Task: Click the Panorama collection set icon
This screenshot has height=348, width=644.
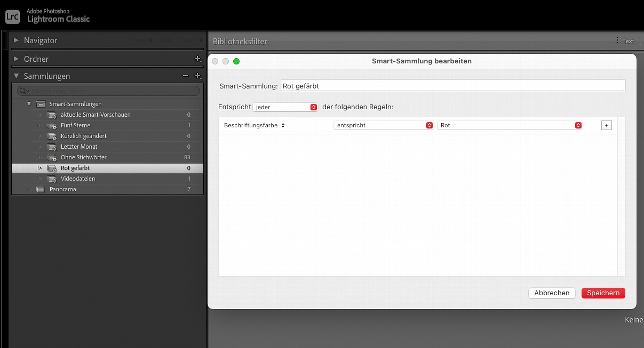Action: [41, 189]
